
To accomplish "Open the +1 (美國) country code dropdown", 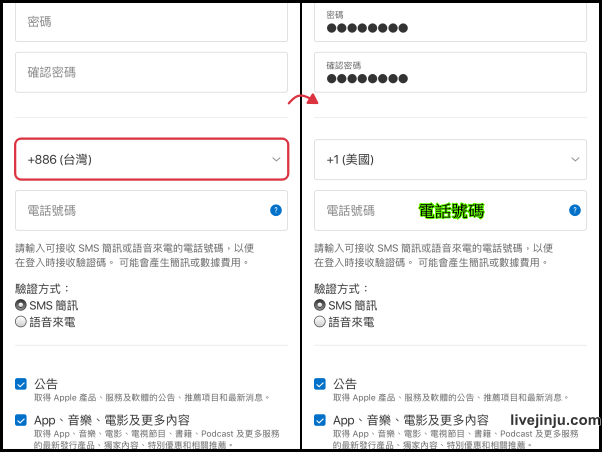I will [450, 159].
